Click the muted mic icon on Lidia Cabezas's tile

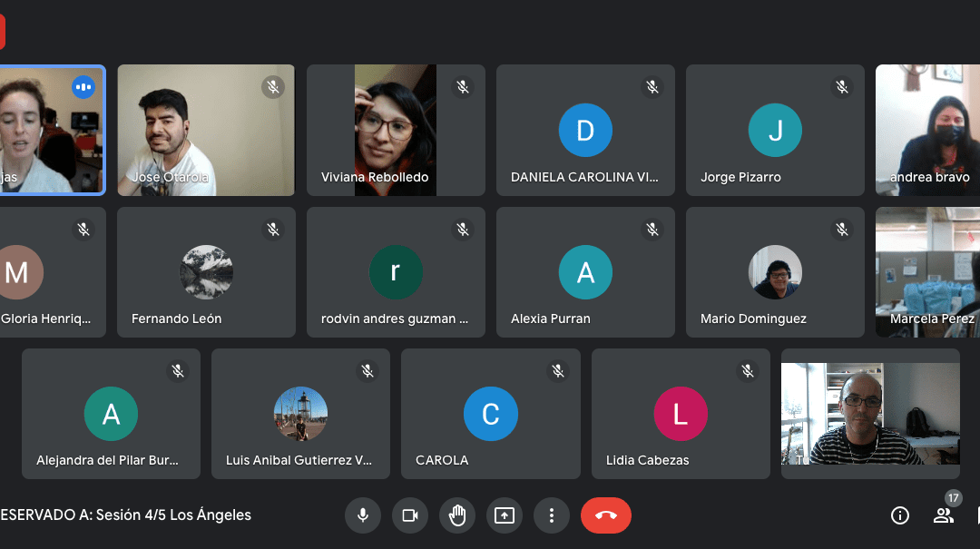748,371
